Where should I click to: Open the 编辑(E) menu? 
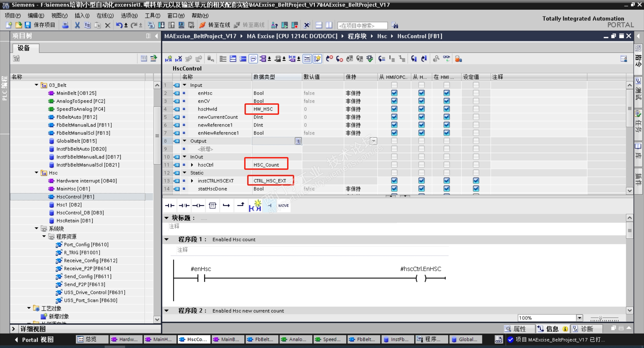36,15
